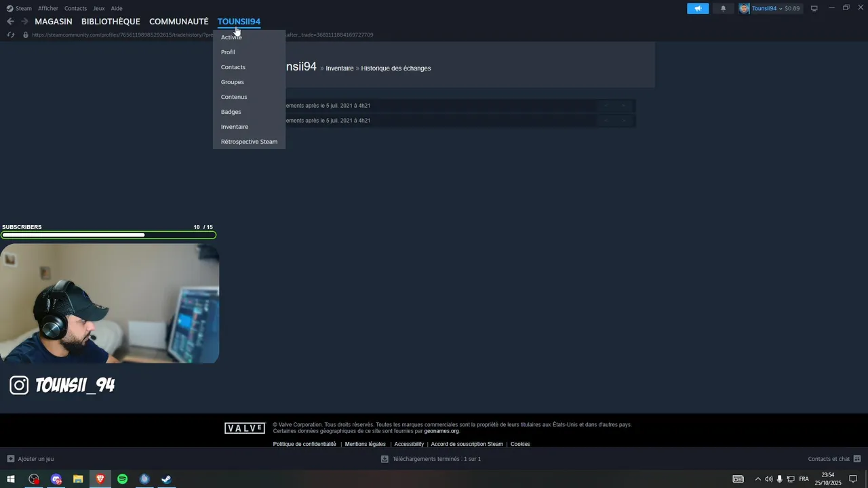Click the network tray icon
Viewport: 868px width, 488px height.
tap(791, 479)
